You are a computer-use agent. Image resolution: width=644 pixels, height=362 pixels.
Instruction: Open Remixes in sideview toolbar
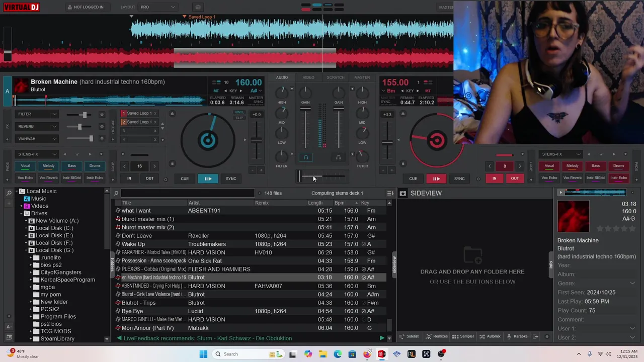pyautogui.click(x=437, y=336)
